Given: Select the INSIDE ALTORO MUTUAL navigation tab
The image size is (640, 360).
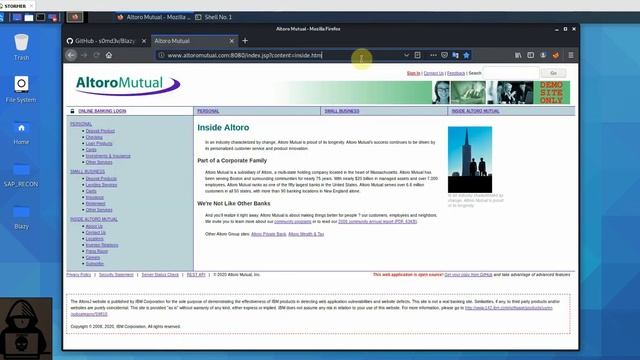Looking at the screenshot, I should [x=476, y=111].
